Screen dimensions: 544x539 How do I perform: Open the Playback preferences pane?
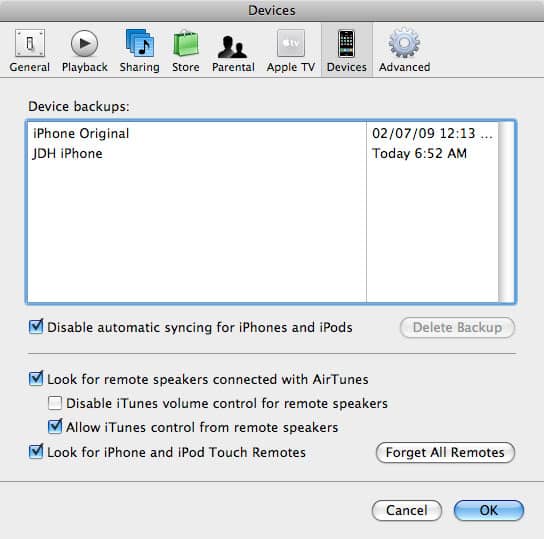tap(84, 51)
